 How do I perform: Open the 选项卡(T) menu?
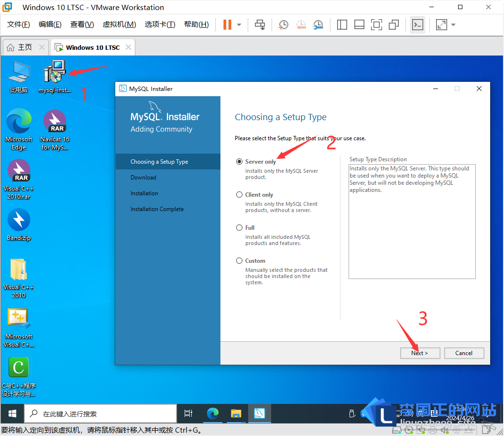pos(160,24)
